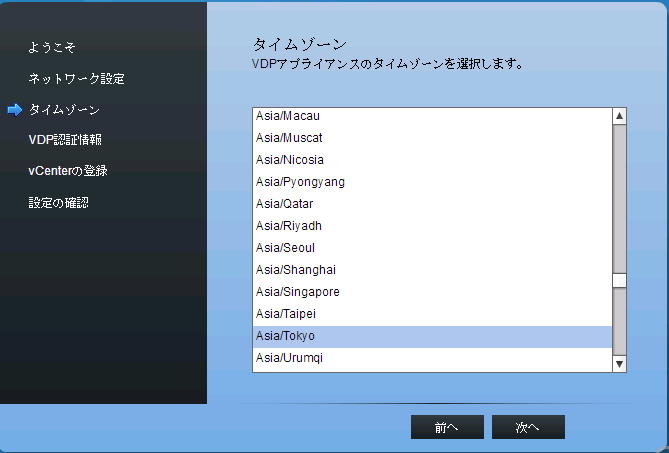Image resolution: width=669 pixels, height=453 pixels.
Task: Go to ネットワーク設定 step
Action: tap(76, 78)
